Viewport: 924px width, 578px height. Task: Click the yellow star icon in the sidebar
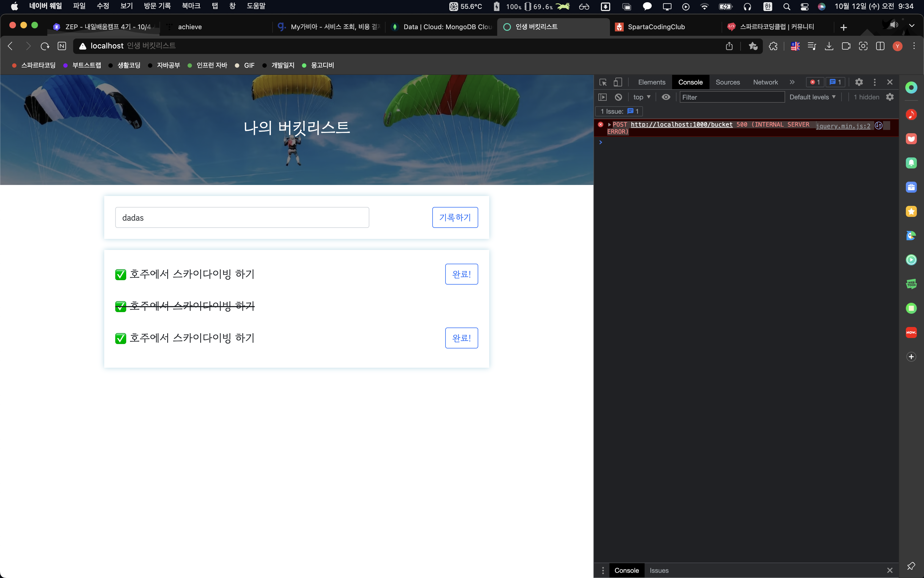point(911,211)
